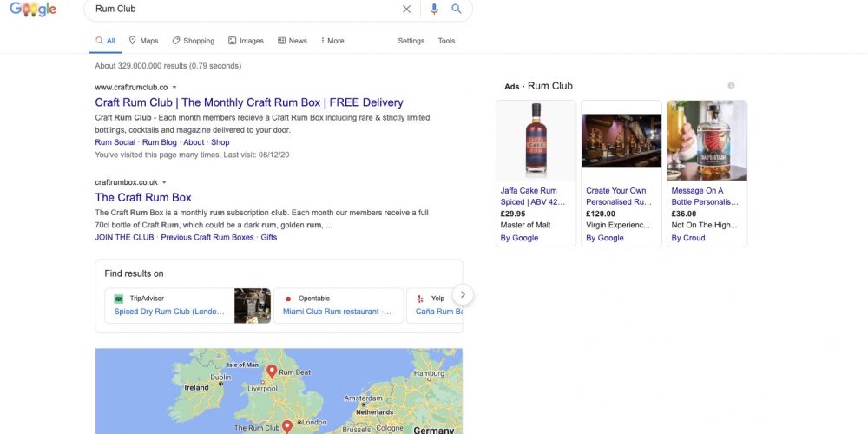Clear the search box with the X icon

pyautogui.click(x=406, y=9)
